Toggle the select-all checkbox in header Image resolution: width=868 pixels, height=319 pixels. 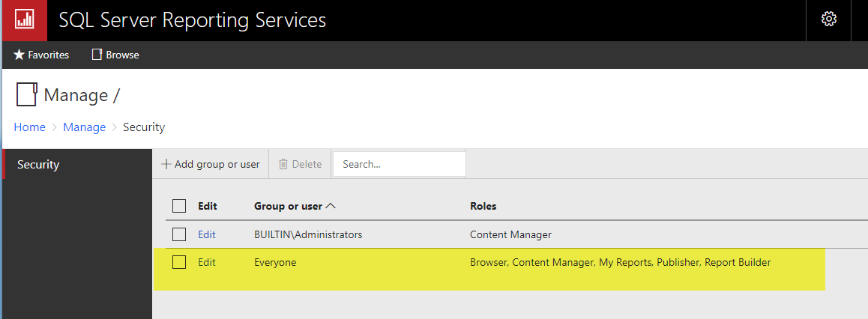(x=179, y=206)
